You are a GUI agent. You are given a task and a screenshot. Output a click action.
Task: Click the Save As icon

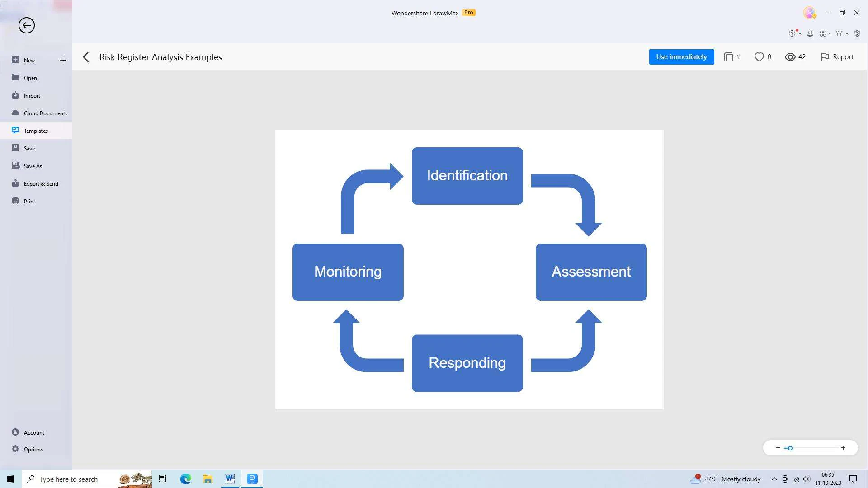(15, 165)
